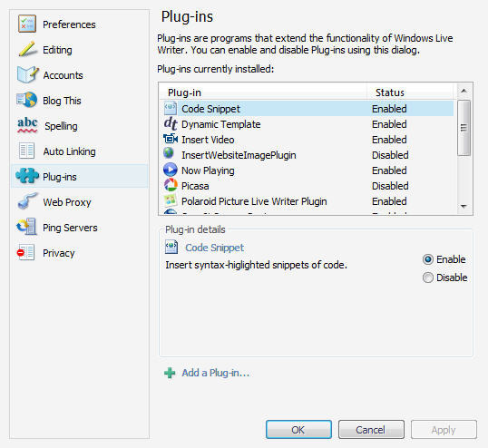The image size is (488, 448).
Task: Click the Plug-in column header
Action: pyautogui.click(x=263, y=93)
